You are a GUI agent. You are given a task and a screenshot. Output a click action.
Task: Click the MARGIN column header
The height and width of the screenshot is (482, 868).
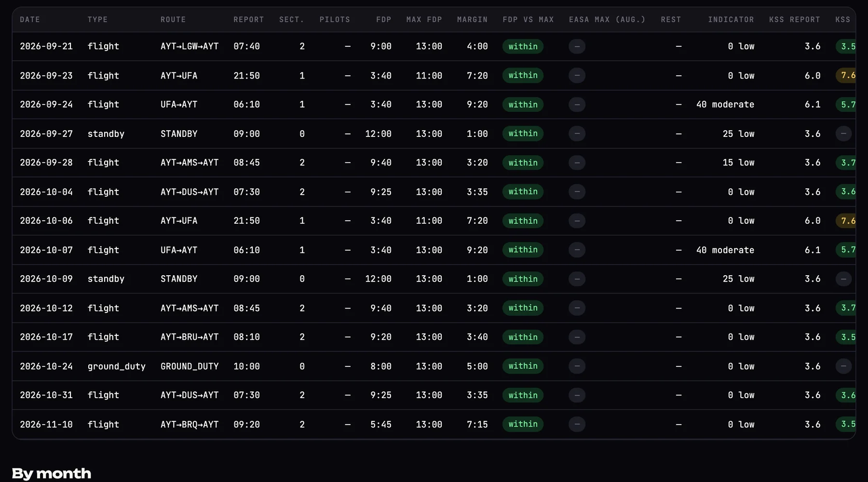[473, 20]
